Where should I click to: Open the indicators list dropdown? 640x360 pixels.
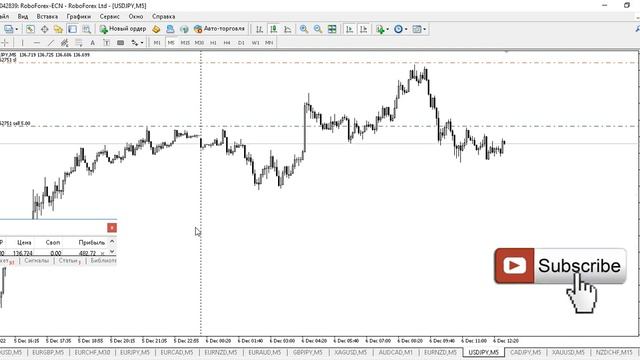pos(382,29)
